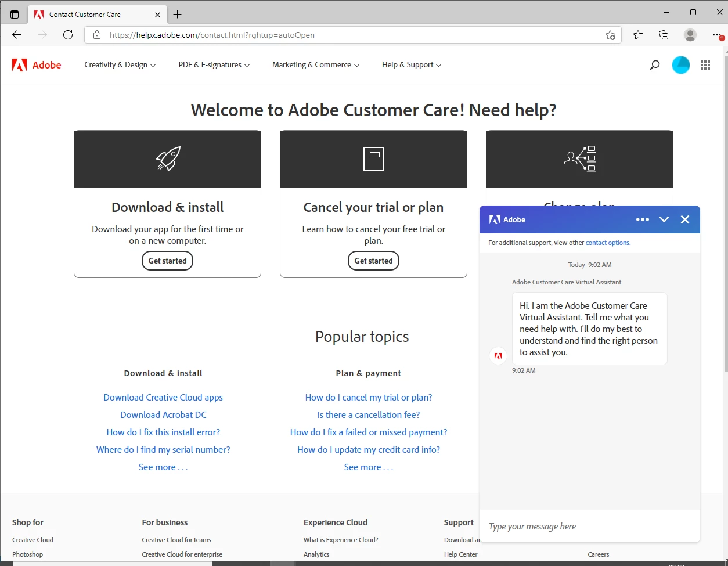Select the Contact Customer Care tab
Viewport: 728px width, 566px height.
point(96,14)
